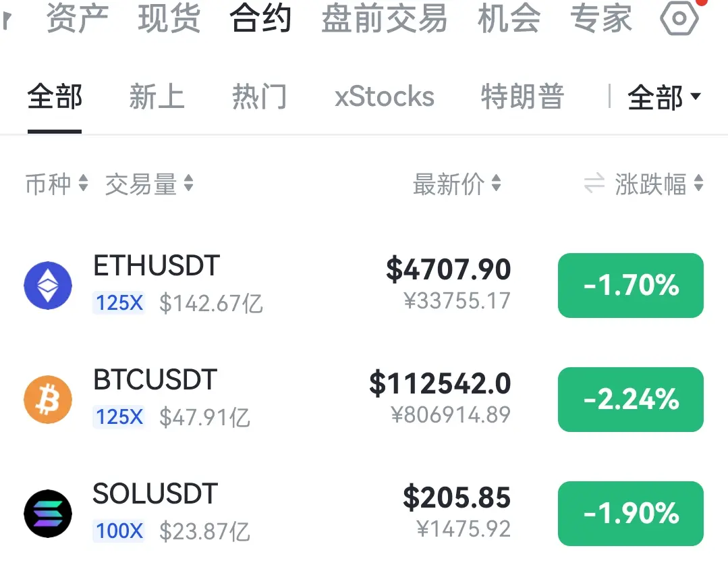Switch to the 现货 tab

169,18
